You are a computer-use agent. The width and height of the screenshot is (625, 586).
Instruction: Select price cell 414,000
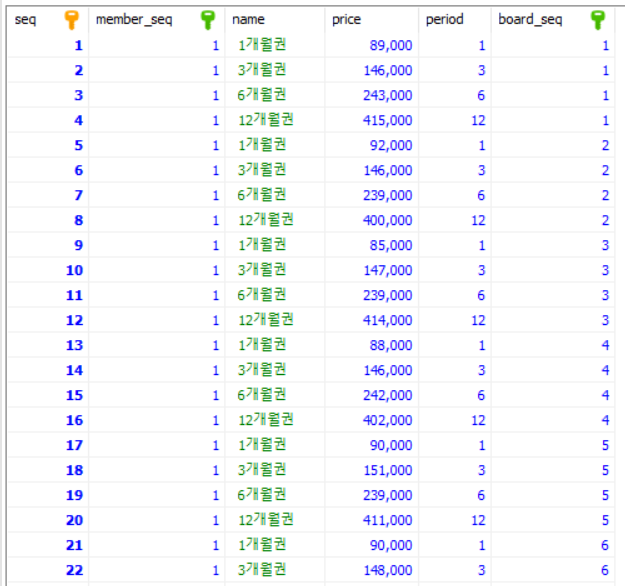click(x=371, y=320)
